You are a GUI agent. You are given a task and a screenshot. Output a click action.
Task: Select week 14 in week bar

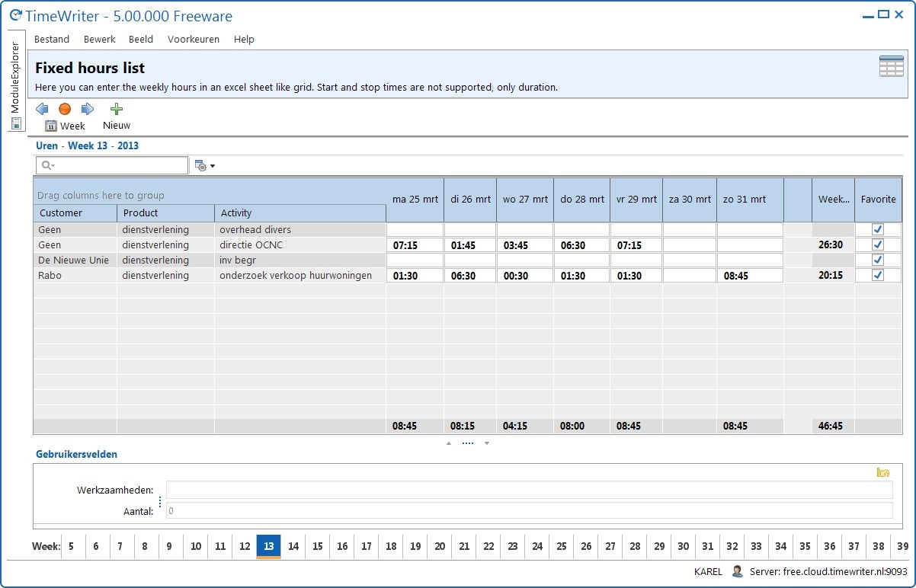coord(293,546)
